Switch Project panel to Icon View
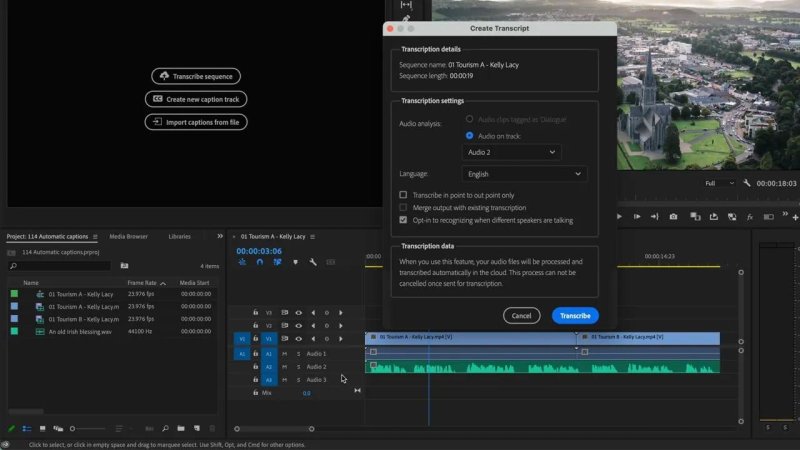 (x=42, y=429)
